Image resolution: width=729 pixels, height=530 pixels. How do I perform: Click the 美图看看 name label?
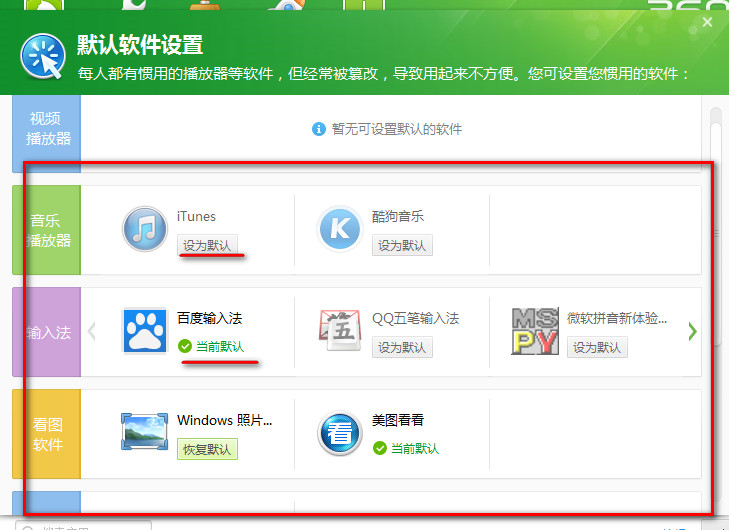[398, 420]
